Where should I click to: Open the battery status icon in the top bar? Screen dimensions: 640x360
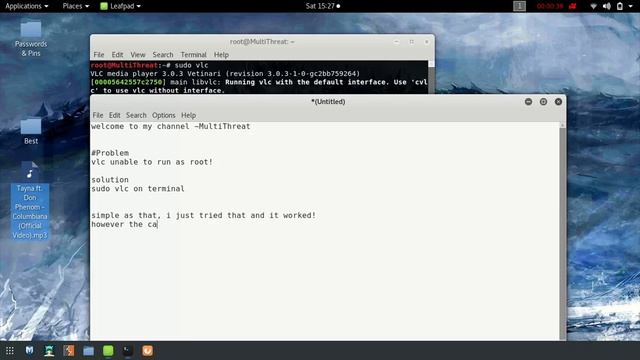[x=620, y=6]
